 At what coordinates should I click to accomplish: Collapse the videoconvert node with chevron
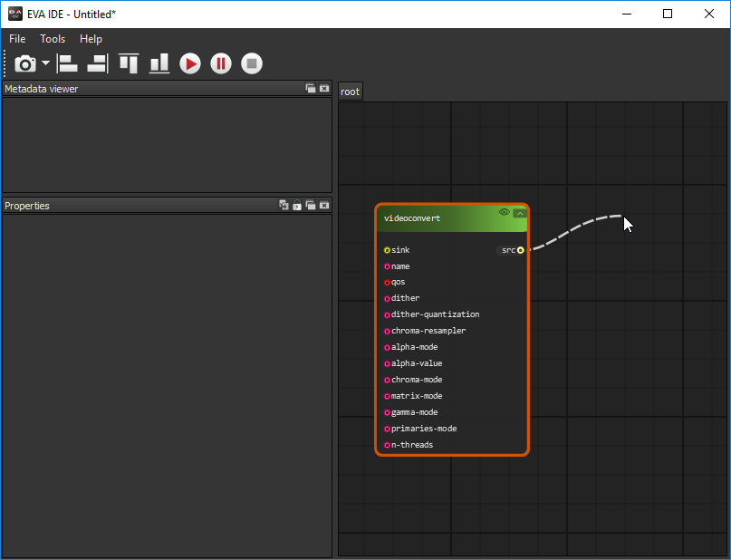pyautogui.click(x=519, y=213)
